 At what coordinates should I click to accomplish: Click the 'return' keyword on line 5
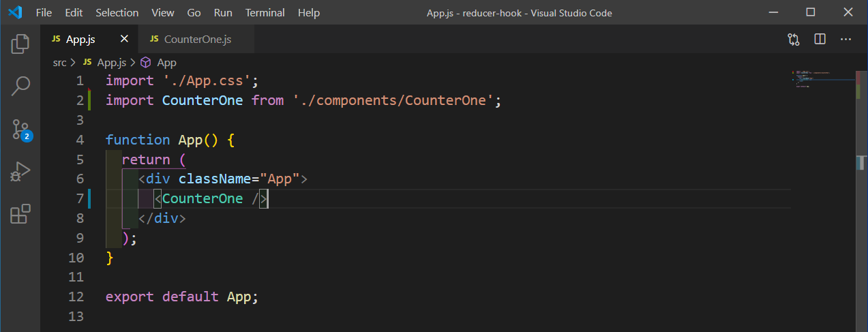tap(146, 160)
